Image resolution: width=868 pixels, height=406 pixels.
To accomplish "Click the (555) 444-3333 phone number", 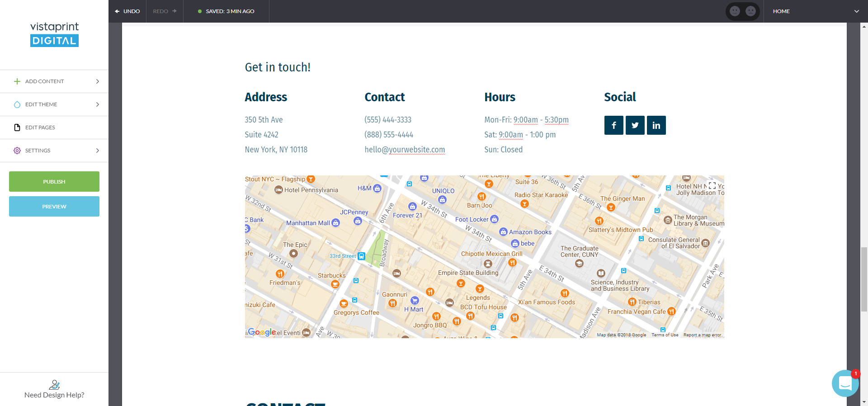I will [388, 120].
